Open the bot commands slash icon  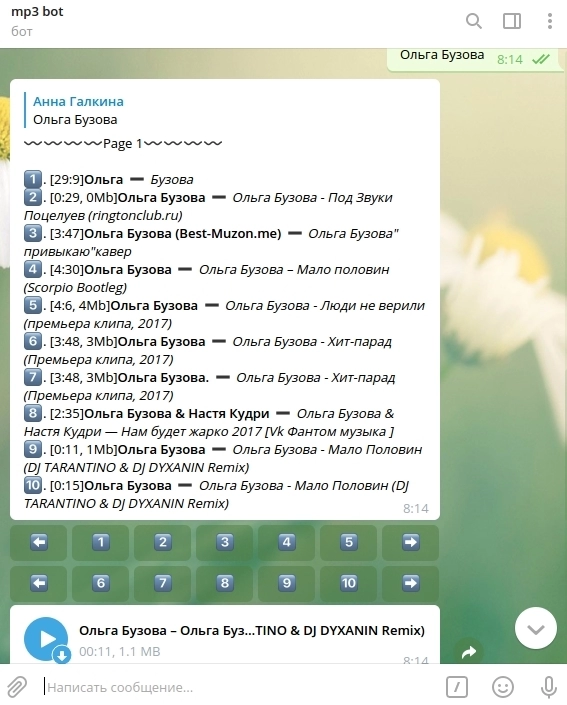[x=457, y=687]
